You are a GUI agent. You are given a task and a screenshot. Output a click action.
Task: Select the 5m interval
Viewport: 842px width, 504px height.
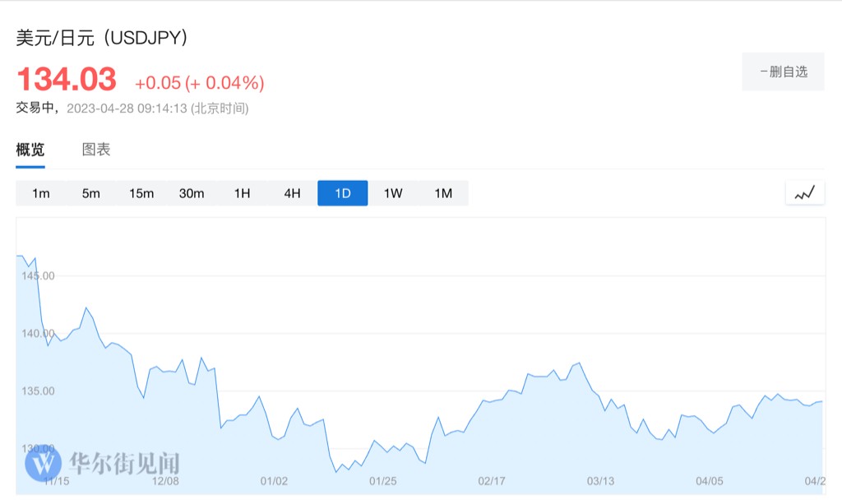point(90,193)
